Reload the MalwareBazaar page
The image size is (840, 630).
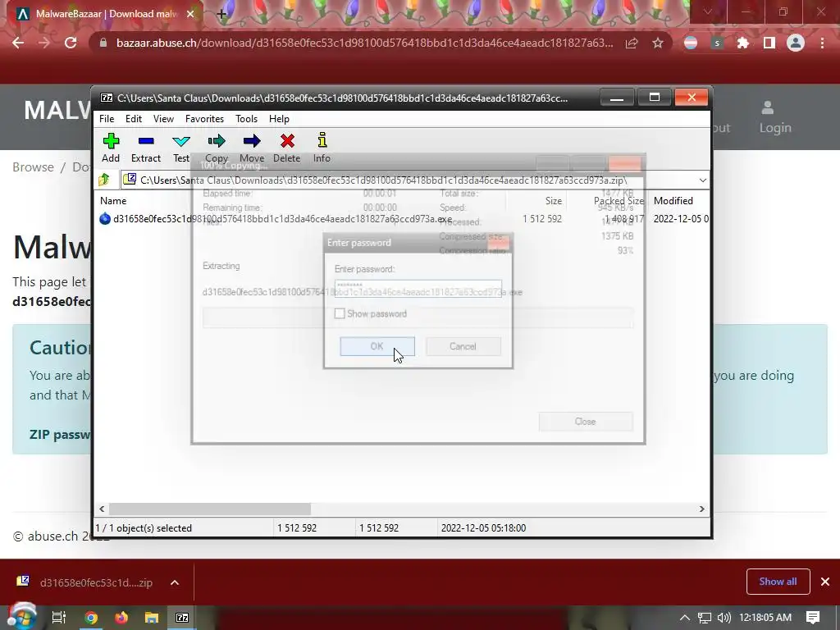click(71, 43)
